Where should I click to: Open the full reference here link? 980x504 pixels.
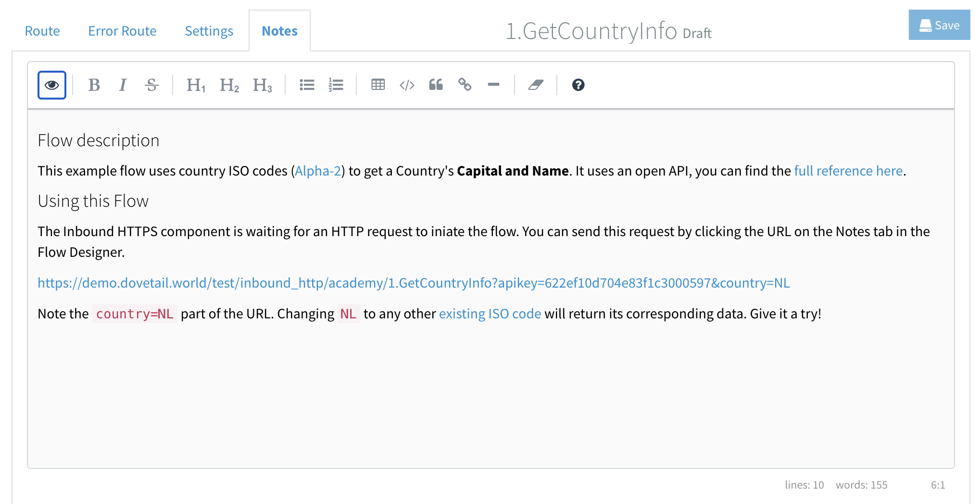(848, 171)
